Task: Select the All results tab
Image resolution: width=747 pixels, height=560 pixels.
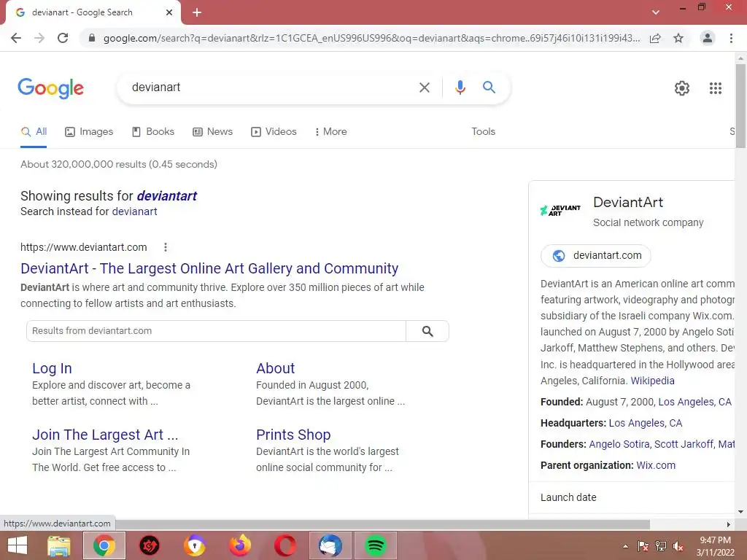Action: (x=34, y=131)
